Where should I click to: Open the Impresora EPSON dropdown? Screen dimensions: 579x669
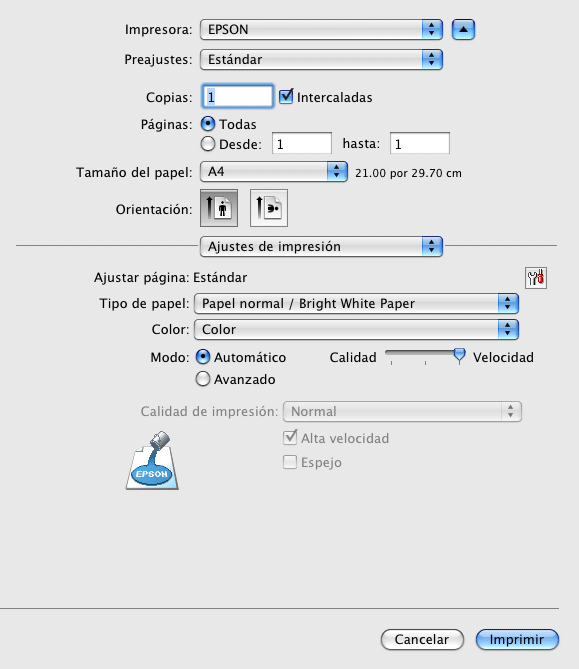(321, 29)
